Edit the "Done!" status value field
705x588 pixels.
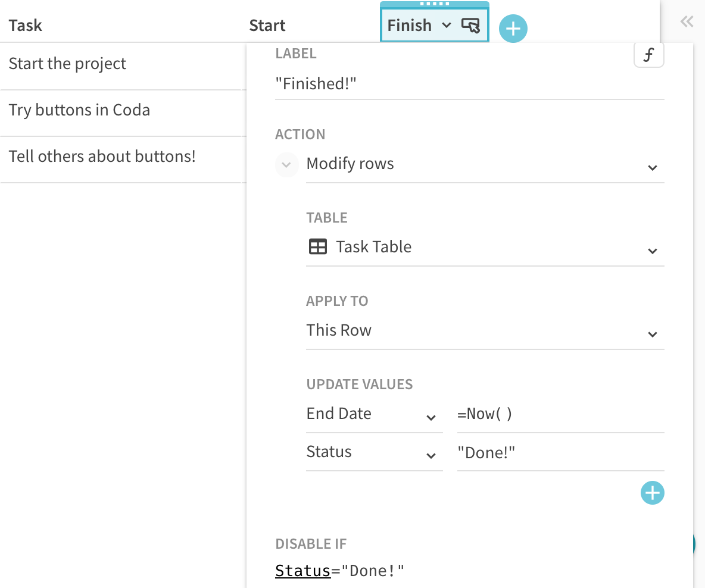pyautogui.click(x=560, y=452)
